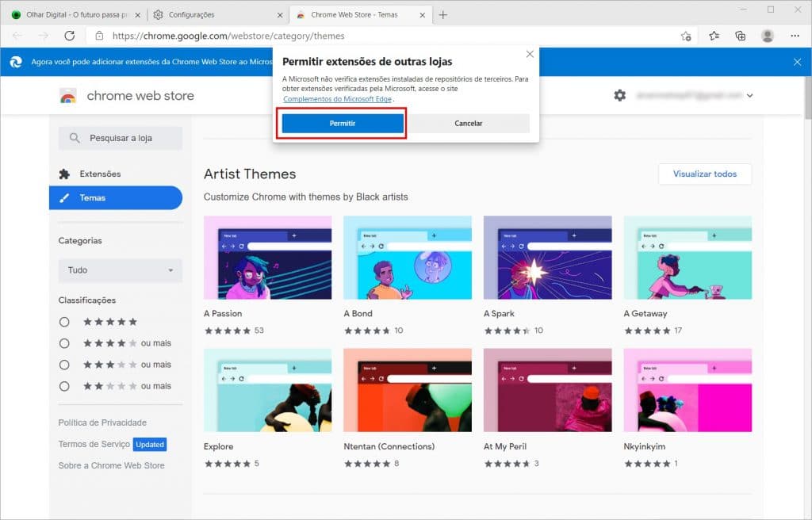Select the Chrome Web Store Temas tab
Image resolution: width=812 pixels, height=520 pixels.
click(x=360, y=15)
